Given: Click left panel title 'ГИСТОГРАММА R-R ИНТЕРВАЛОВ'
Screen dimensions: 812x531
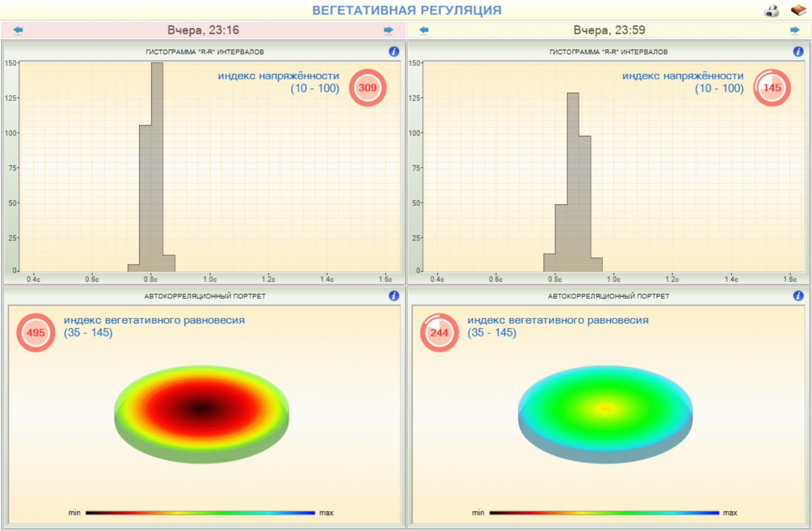Looking at the screenshot, I should pos(205,52).
